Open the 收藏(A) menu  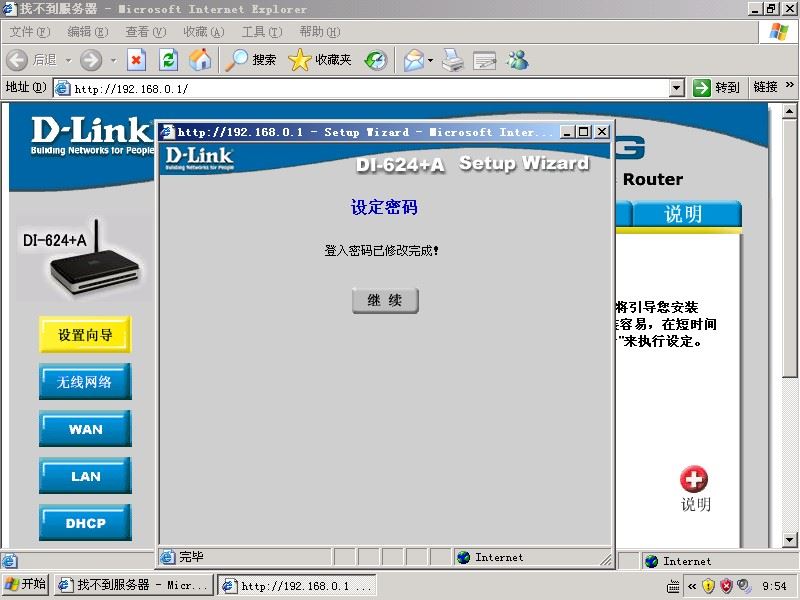click(x=204, y=32)
